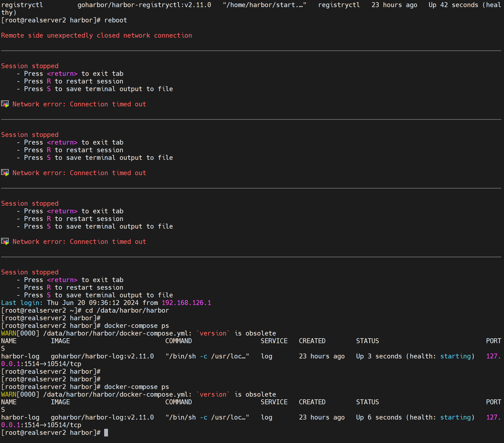Click the 'reboot' command text
The height and width of the screenshot is (443, 504).
[x=116, y=20]
